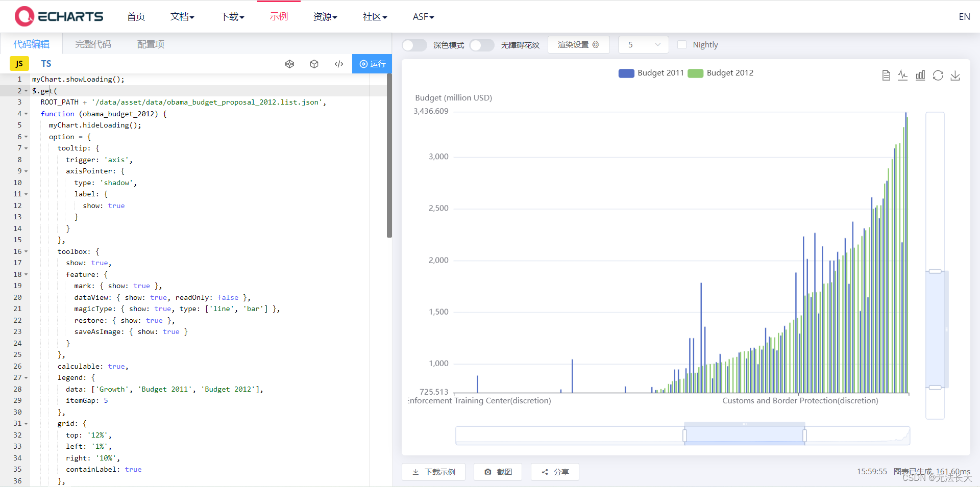Switch chart to bar type via magic type icon
Screen dimensions: 980x487
[x=920, y=75]
